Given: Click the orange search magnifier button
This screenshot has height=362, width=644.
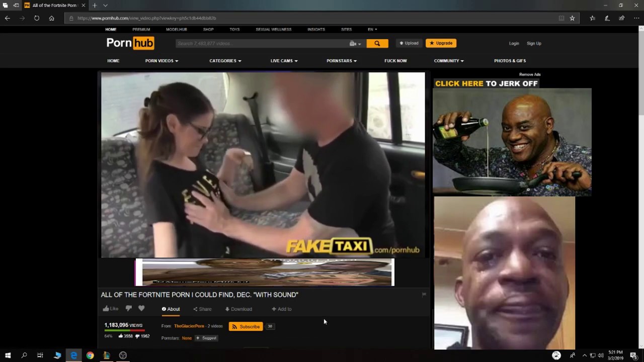Looking at the screenshot, I should tap(377, 43).
